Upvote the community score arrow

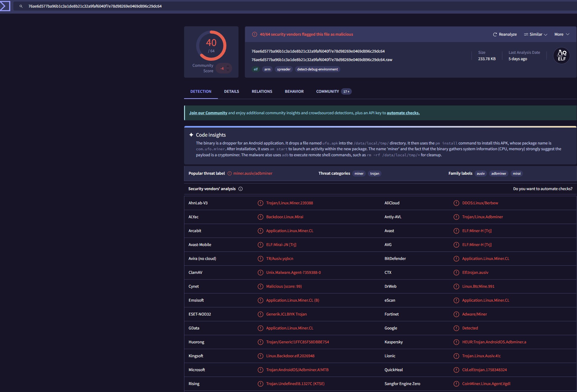[x=228, y=66]
